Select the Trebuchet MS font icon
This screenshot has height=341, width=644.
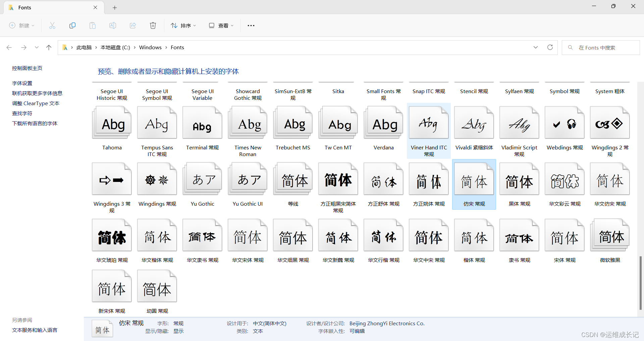click(x=293, y=123)
